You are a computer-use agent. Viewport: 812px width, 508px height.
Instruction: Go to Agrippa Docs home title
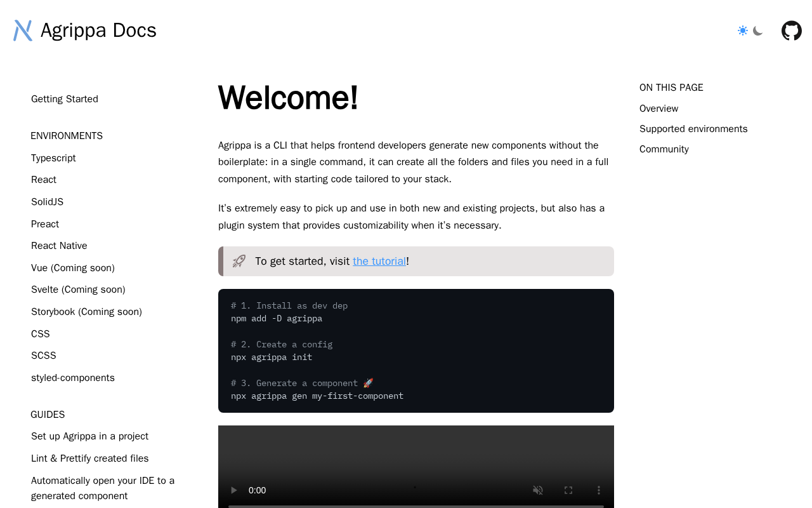pos(98,30)
